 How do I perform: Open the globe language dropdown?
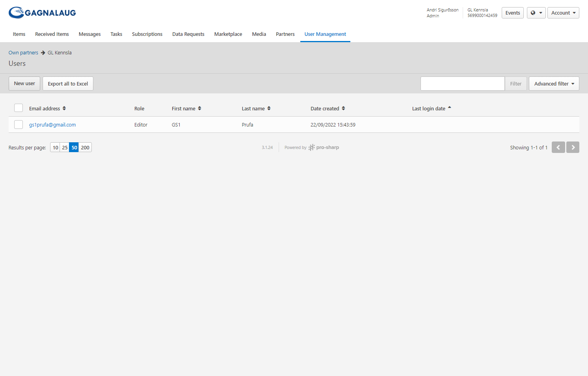coord(536,13)
